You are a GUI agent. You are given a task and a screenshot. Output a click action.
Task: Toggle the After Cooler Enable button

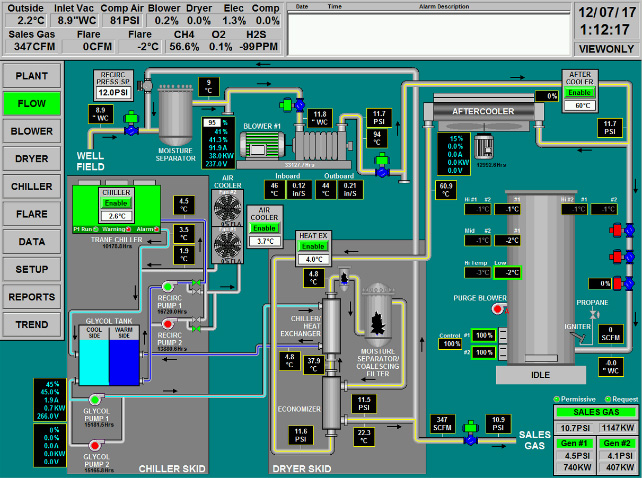tap(579, 93)
